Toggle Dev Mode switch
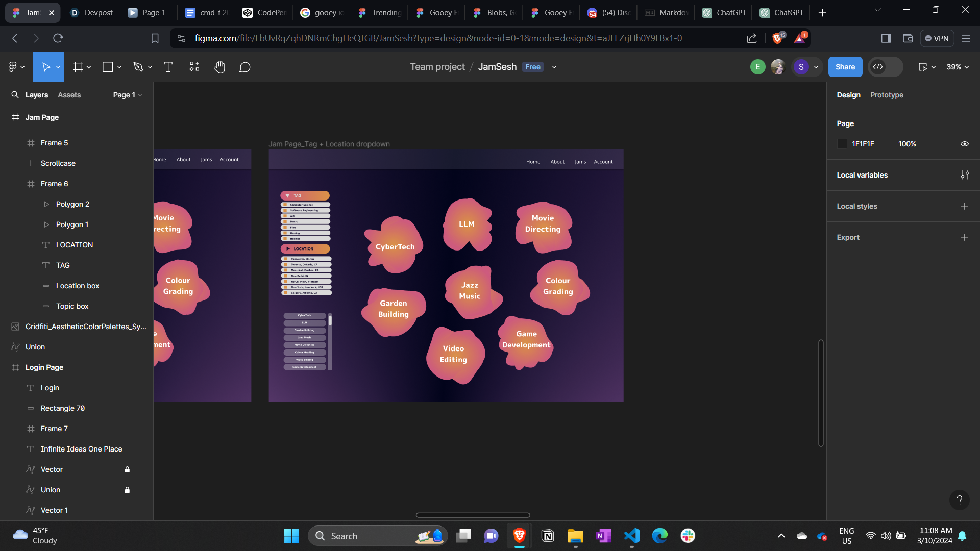Image resolution: width=980 pixels, height=551 pixels. [x=885, y=67]
